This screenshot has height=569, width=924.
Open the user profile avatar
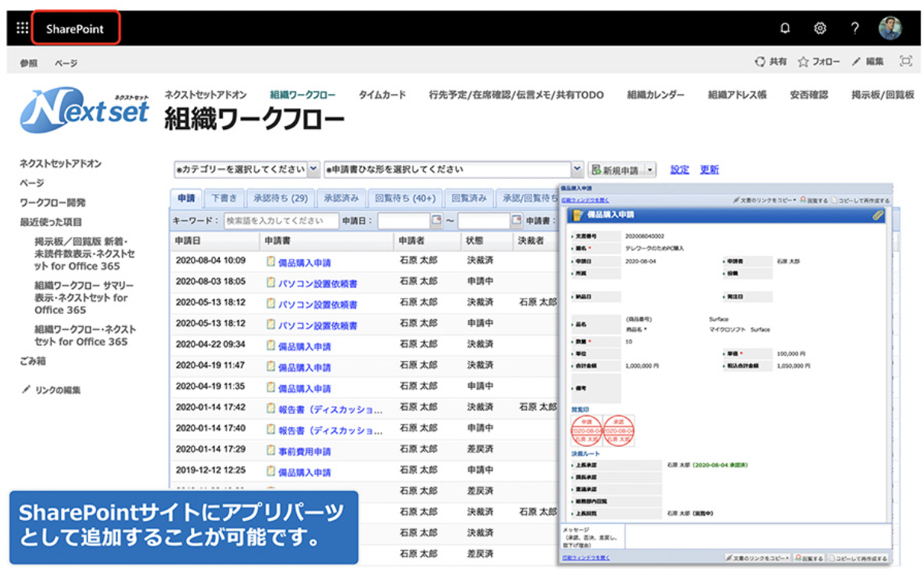(x=890, y=28)
